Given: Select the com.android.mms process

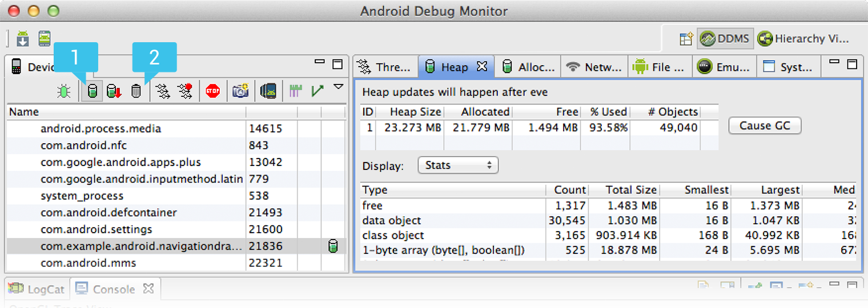Looking at the screenshot, I should (177, 263).
